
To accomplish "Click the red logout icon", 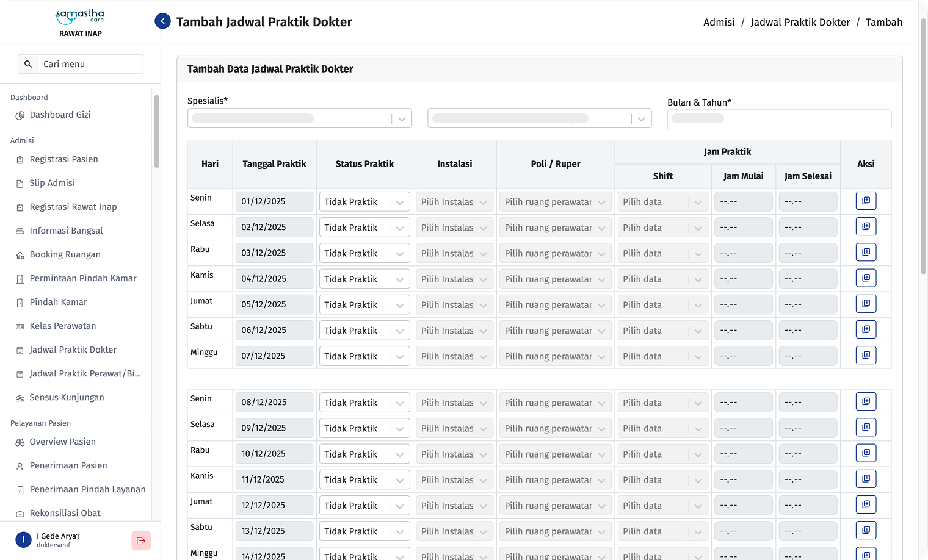I will 141,540.
